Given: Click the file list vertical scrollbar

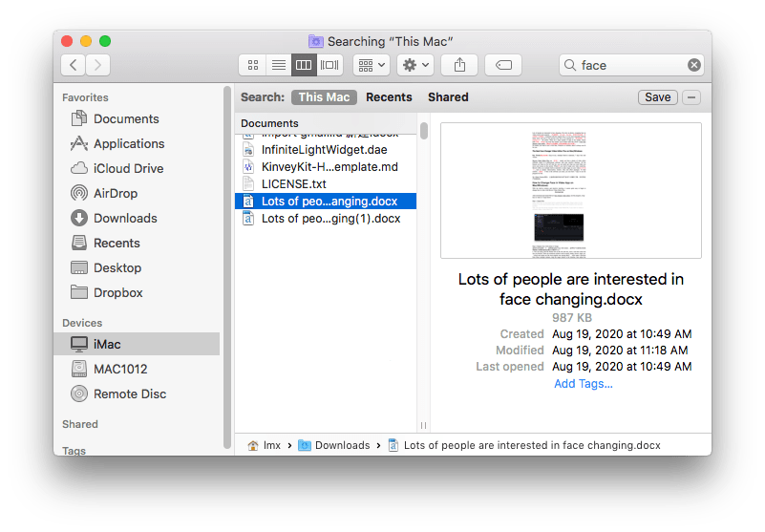Looking at the screenshot, I should 423,131.
